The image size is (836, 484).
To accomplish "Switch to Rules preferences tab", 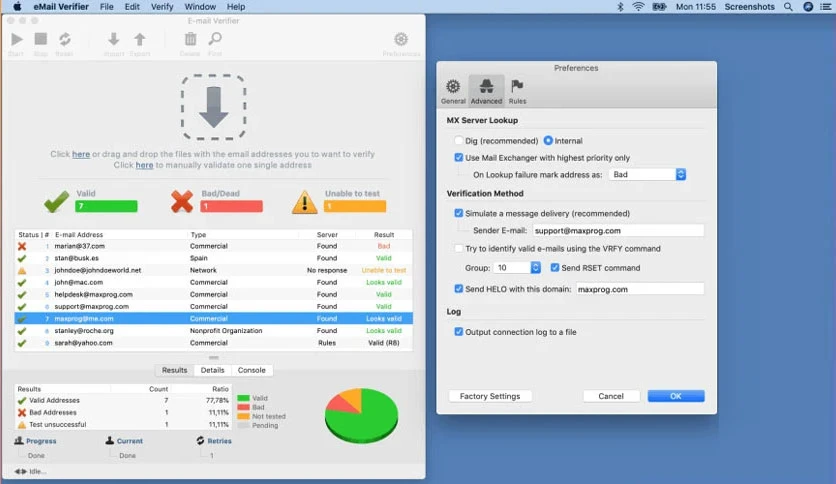I will (517, 91).
